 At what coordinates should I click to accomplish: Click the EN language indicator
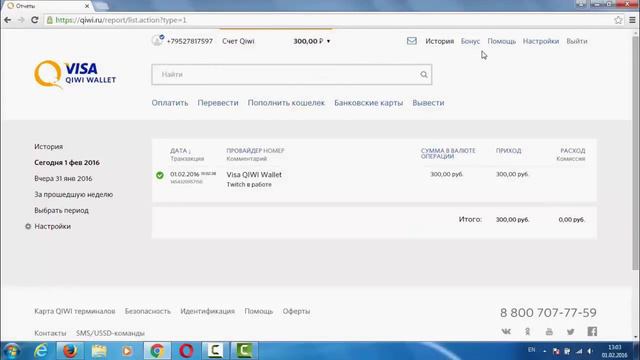(x=531, y=350)
